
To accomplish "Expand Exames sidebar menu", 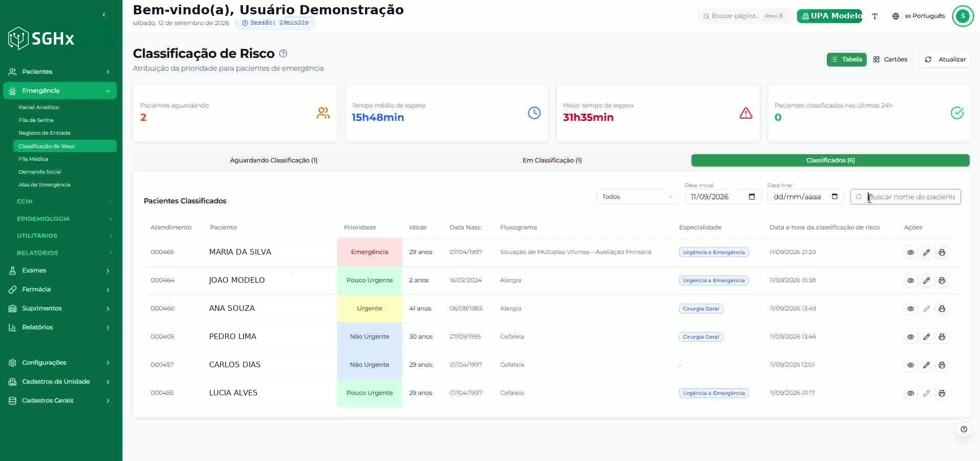I will 60,270.
